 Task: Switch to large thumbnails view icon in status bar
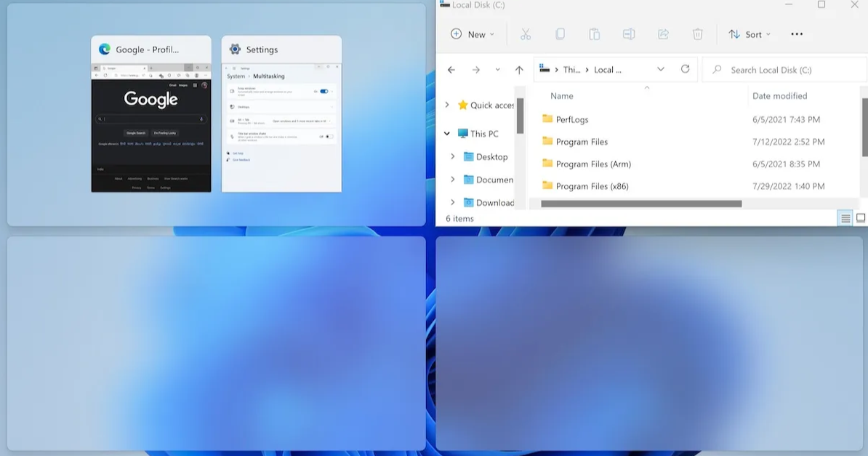click(861, 218)
